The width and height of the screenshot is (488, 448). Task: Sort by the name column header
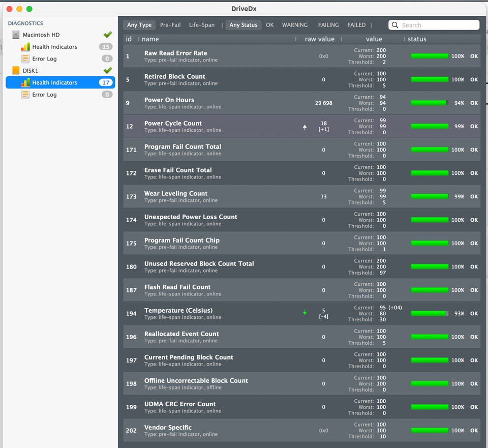pyautogui.click(x=150, y=39)
